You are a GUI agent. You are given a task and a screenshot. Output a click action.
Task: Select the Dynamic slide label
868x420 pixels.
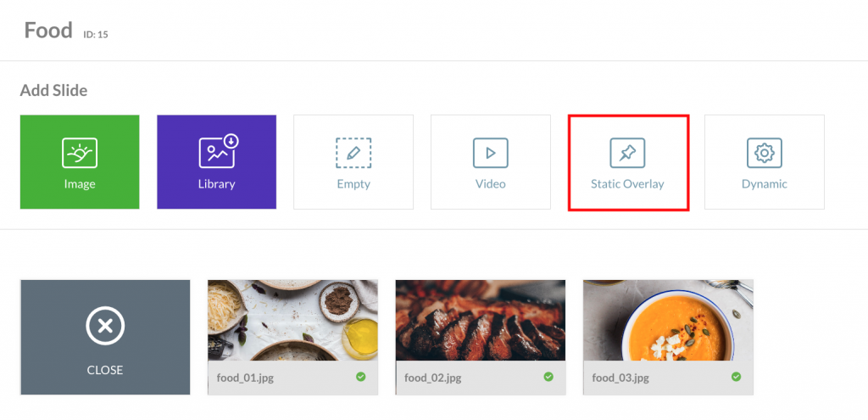point(765,184)
